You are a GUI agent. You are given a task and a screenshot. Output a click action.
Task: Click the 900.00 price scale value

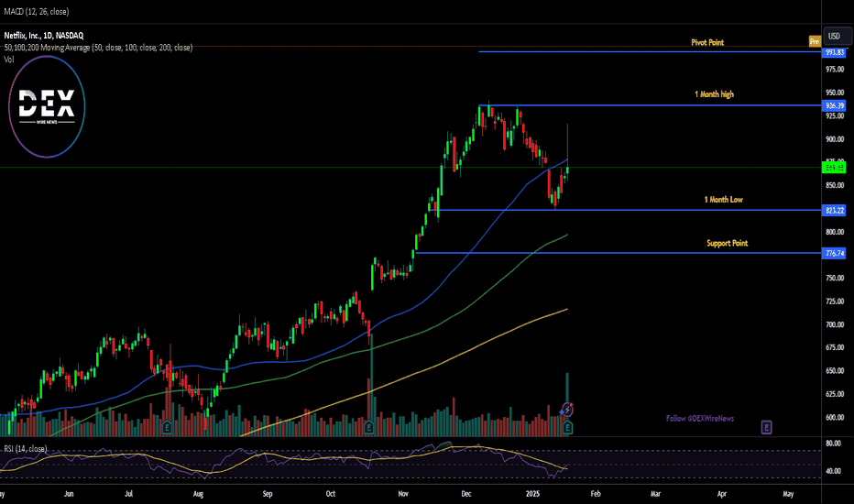(x=835, y=139)
